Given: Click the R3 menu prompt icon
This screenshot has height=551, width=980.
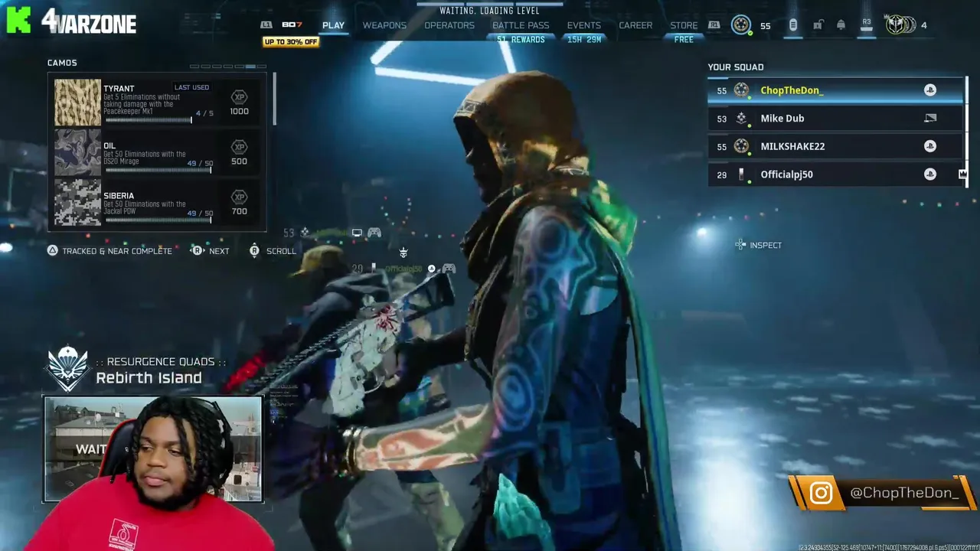Looking at the screenshot, I should click(x=866, y=25).
